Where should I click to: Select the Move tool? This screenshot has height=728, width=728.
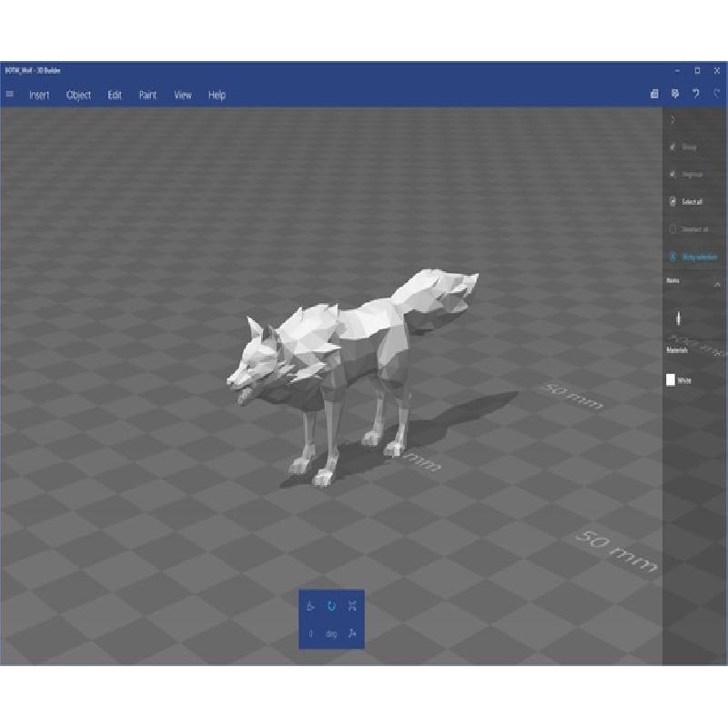pos(310,606)
